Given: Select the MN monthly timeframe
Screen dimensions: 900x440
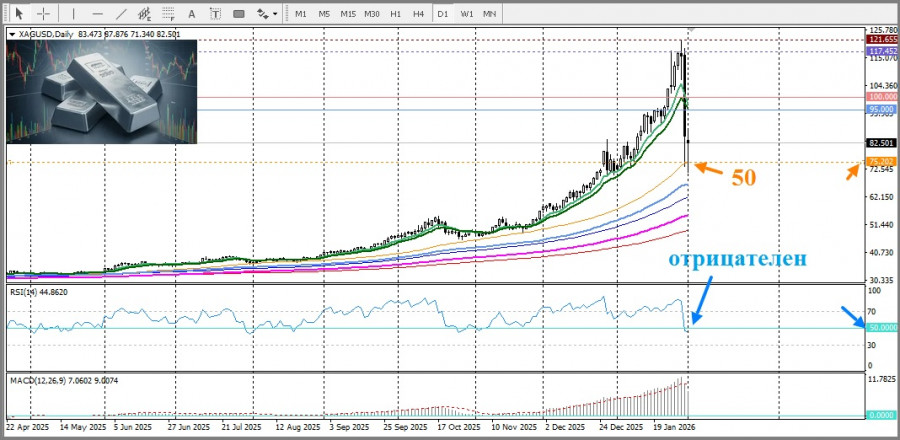Looking at the screenshot, I should tap(489, 14).
